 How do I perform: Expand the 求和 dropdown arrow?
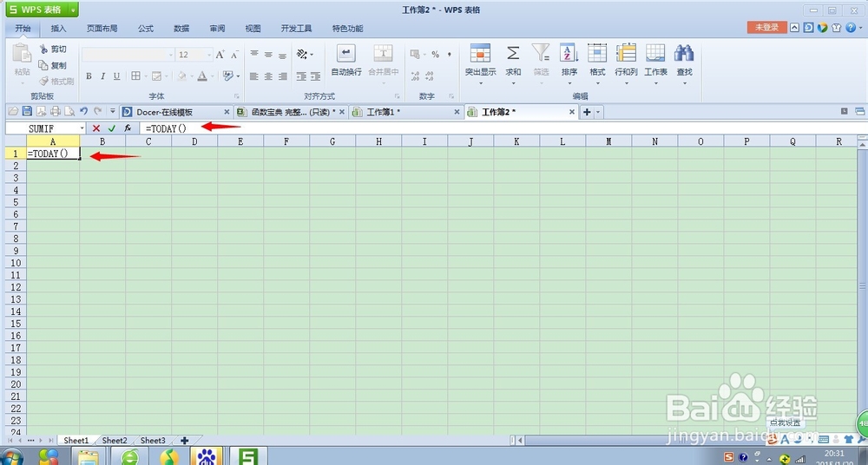[x=513, y=83]
